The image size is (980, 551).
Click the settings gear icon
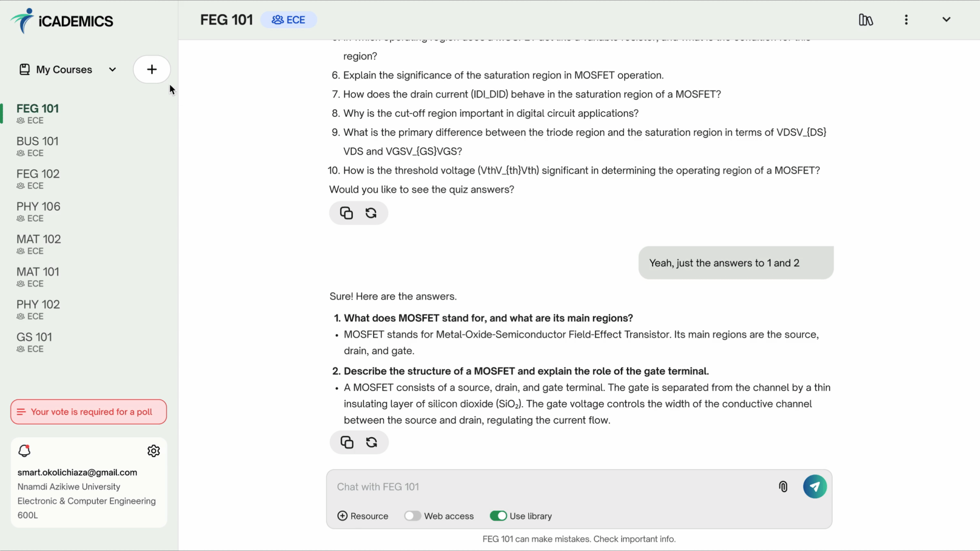154,451
